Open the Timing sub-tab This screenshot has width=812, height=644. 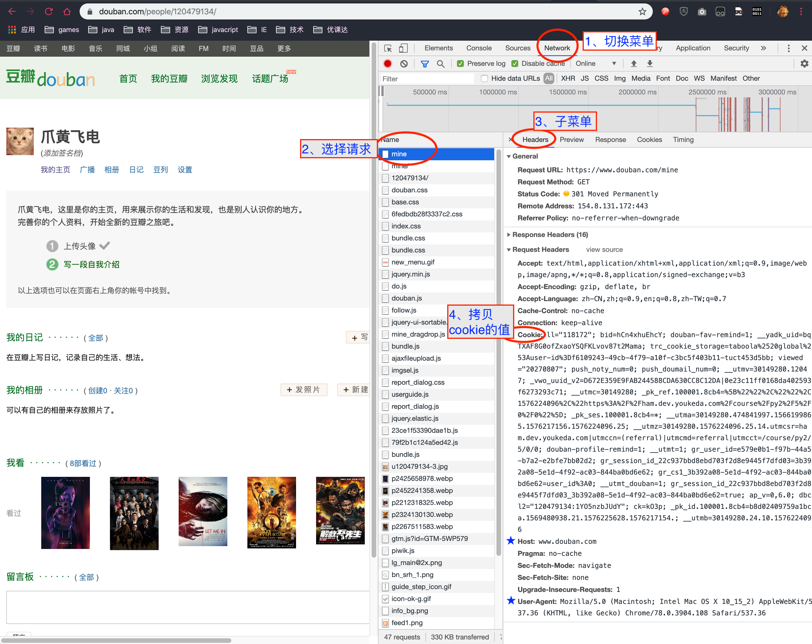coord(683,140)
